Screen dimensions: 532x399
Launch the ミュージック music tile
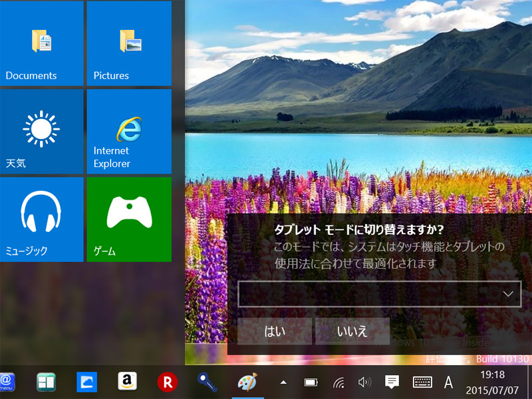pos(41,219)
